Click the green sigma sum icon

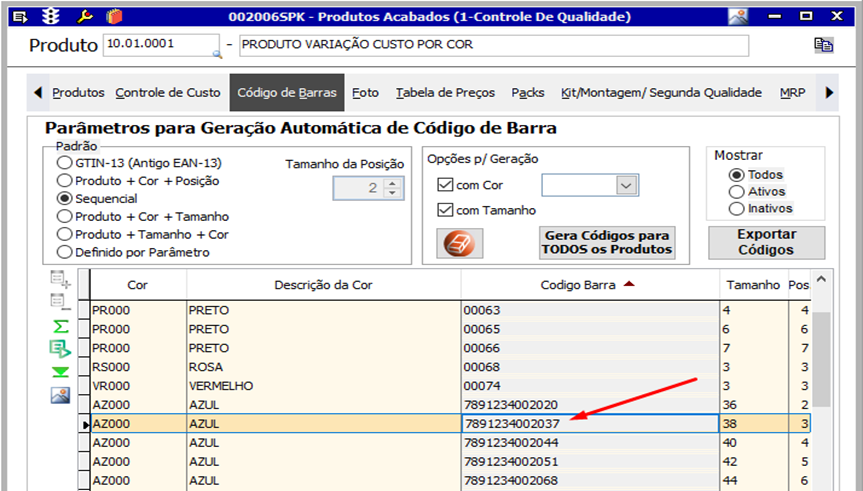(x=61, y=326)
